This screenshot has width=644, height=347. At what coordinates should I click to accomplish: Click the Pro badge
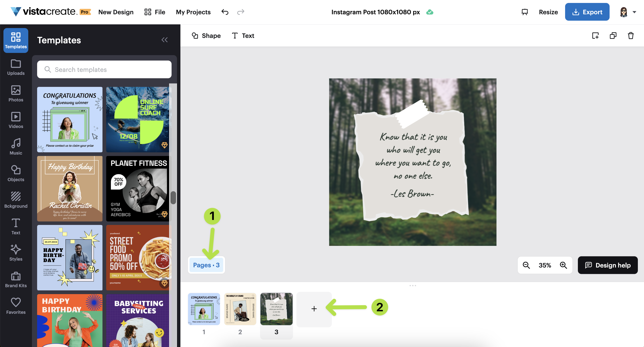coord(85,12)
